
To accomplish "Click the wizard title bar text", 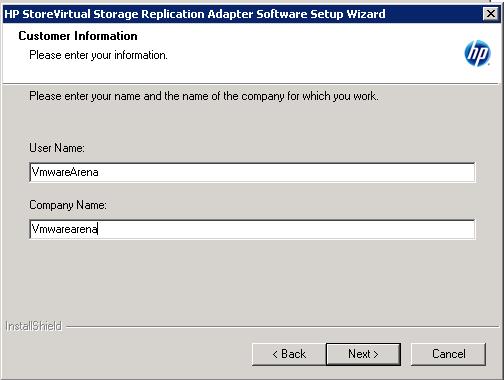I will (x=195, y=14).
